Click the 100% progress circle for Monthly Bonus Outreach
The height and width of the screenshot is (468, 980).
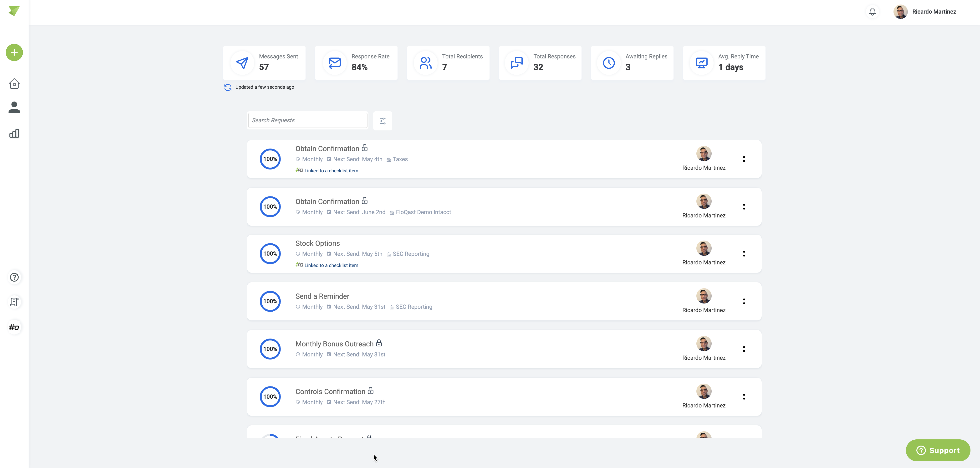[x=270, y=349]
